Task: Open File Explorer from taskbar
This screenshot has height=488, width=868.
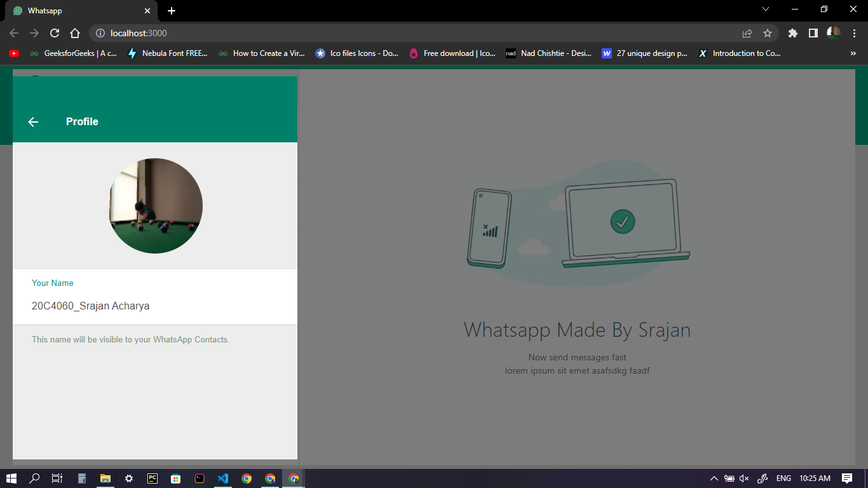Action: coord(105,478)
